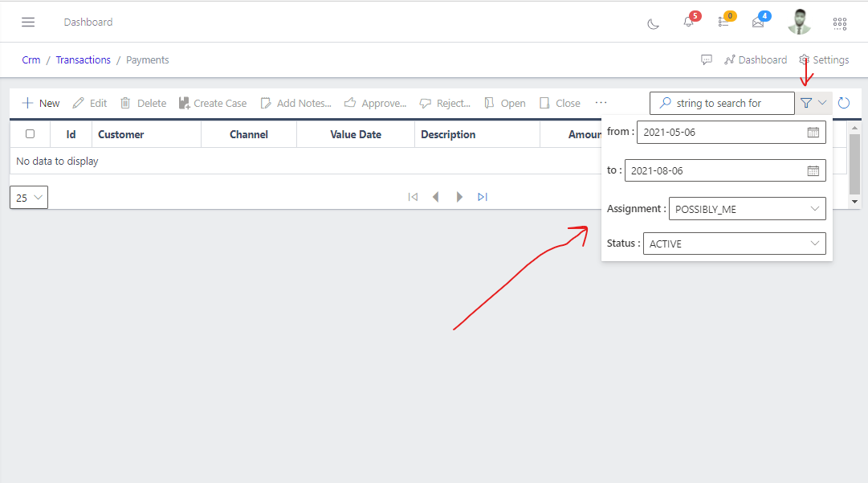Click the Create Case icon

213,103
